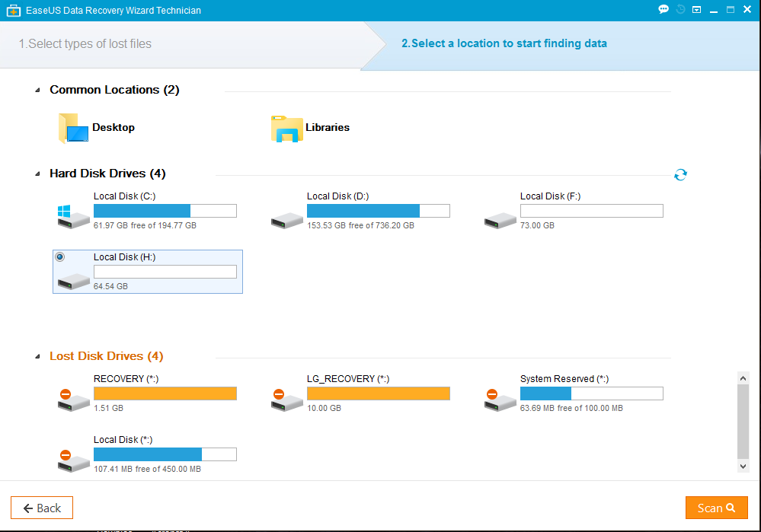Click the Libraries label
This screenshot has height=532, width=761.
tap(328, 128)
